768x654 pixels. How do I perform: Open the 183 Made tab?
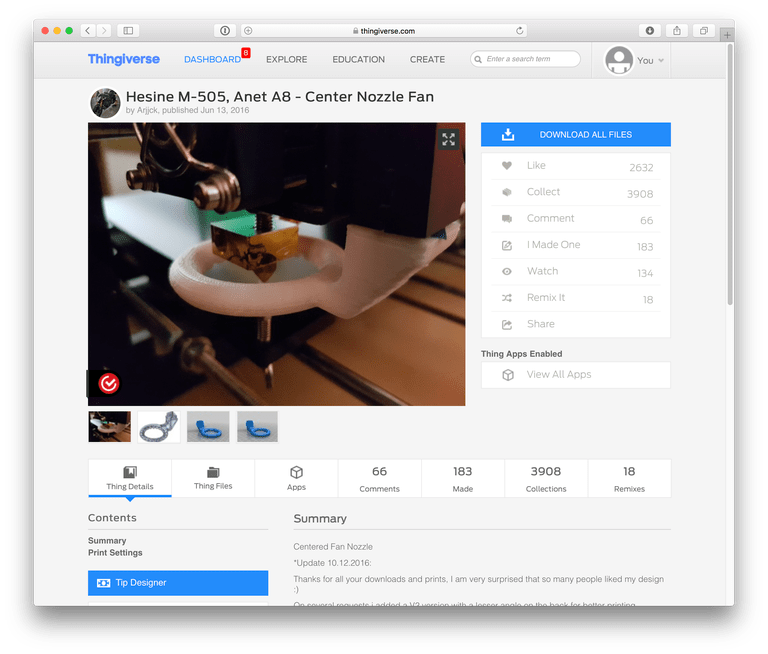pos(463,478)
